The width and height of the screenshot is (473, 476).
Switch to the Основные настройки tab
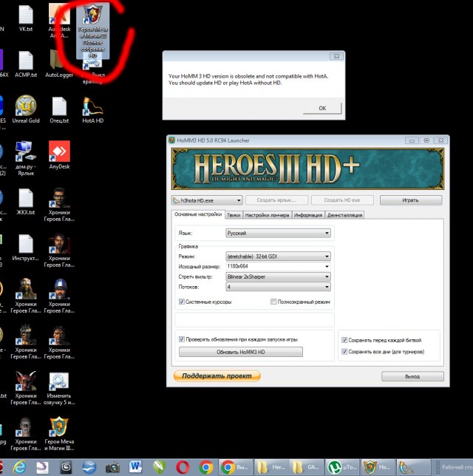coord(198,214)
